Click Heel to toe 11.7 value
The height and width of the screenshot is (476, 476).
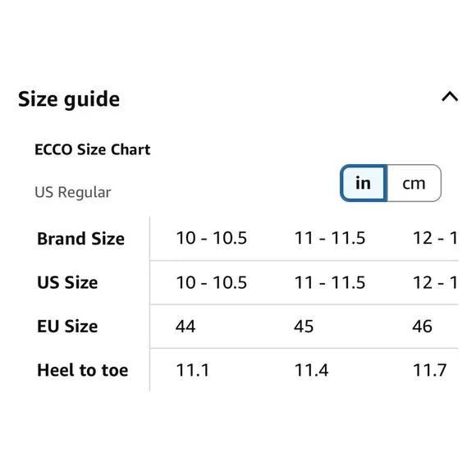click(x=430, y=370)
